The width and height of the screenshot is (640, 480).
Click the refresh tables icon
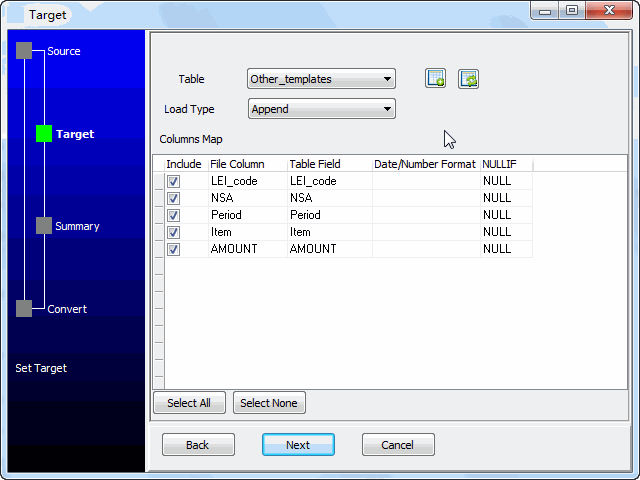coord(468,79)
